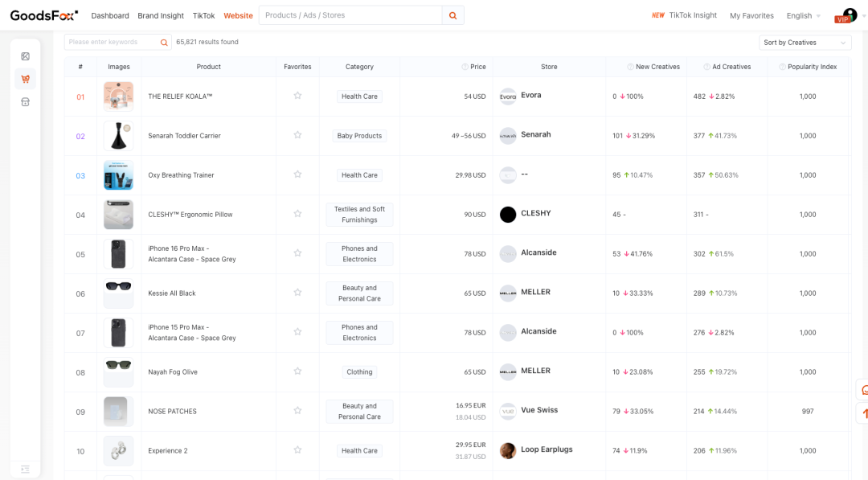The width and height of the screenshot is (868, 480).
Task: Open THE RELIEF KOALA product thumbnail
Action: point(118,96)
